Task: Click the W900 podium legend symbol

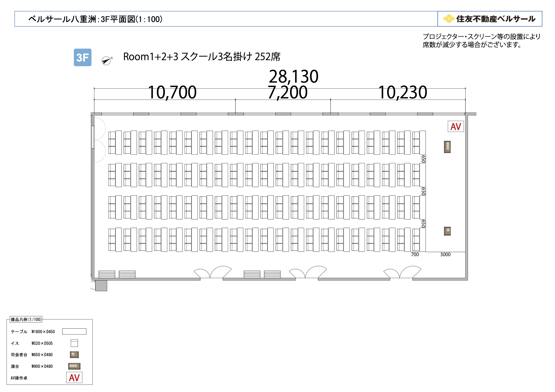Action: 74,366
